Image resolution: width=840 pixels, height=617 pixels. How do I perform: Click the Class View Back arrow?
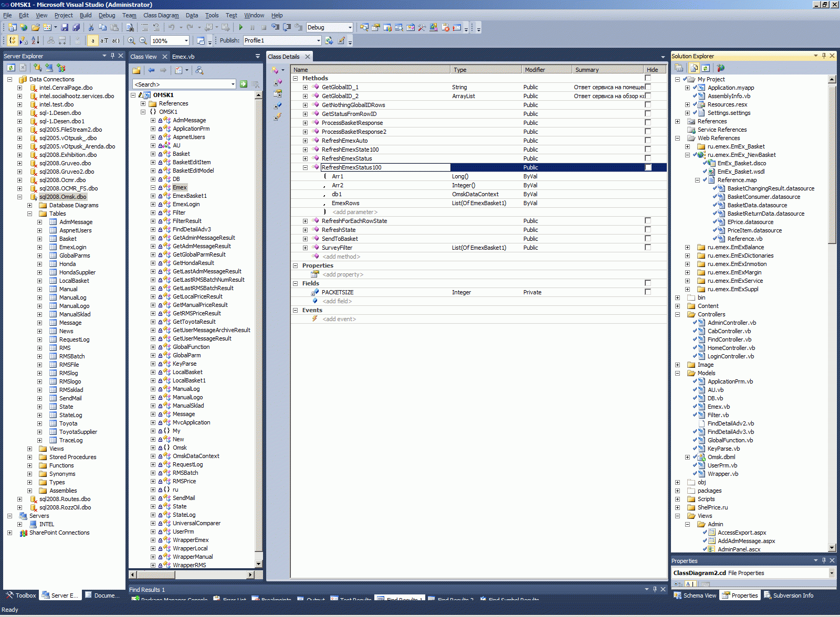(x=151, y=70)
